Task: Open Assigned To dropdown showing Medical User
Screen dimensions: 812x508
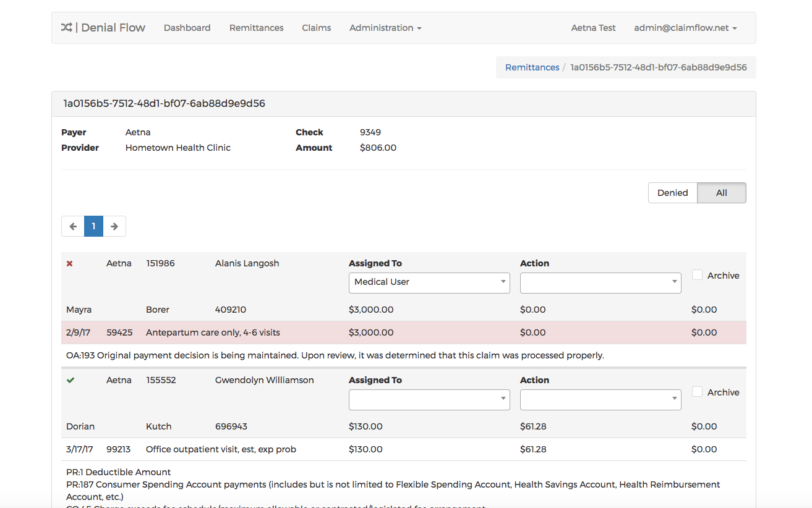Action: click(429, 282)
